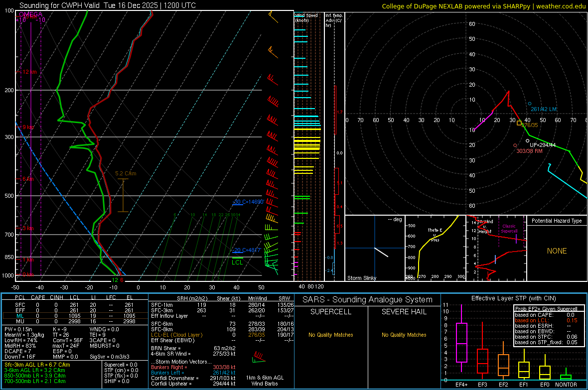Click the 261/42 LM hodograph label
The height and width of the screenshot is (390, 588).
[x=543, y=109]
